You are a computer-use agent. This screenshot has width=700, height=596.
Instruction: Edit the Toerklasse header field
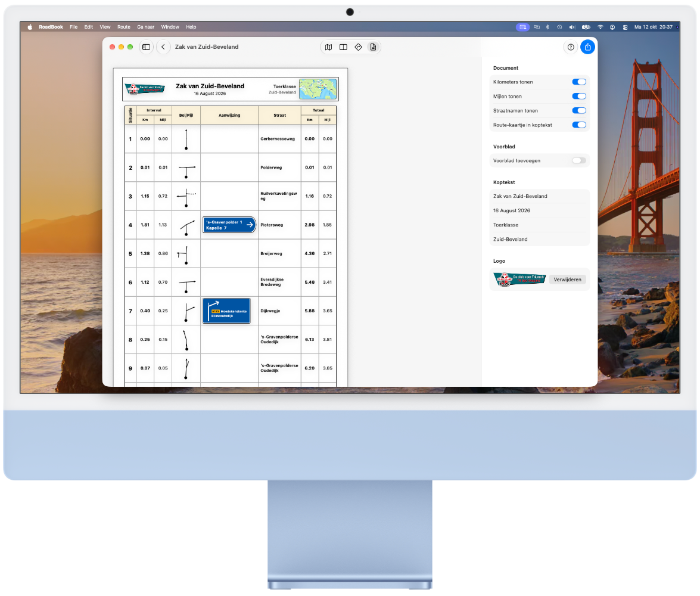point(540,225)
